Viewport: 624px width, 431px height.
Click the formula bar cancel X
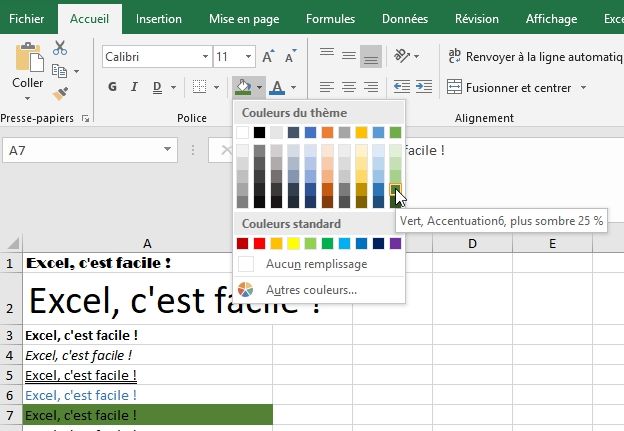226,150
